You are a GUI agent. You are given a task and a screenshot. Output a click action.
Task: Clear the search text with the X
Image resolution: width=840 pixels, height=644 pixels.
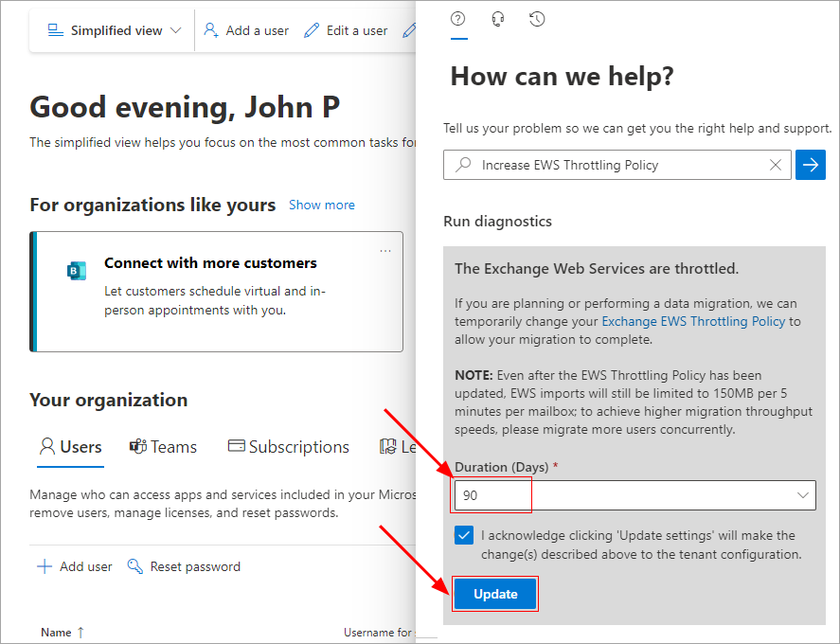776,165
